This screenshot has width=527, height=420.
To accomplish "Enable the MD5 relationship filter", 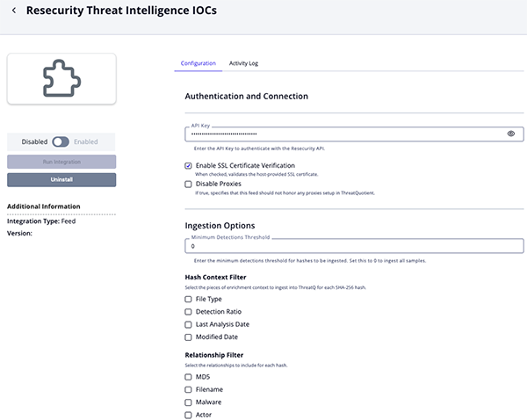I will pos(188,377).
